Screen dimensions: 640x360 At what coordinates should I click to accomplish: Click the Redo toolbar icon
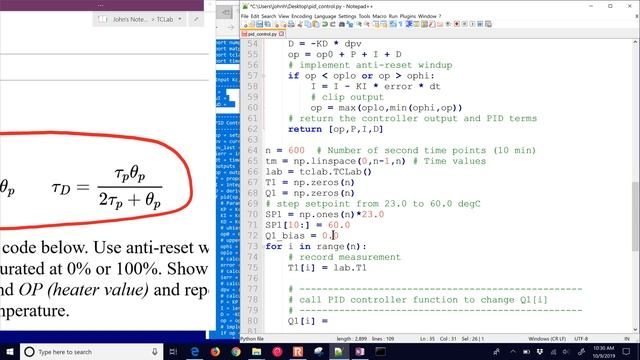pos(333,24)
